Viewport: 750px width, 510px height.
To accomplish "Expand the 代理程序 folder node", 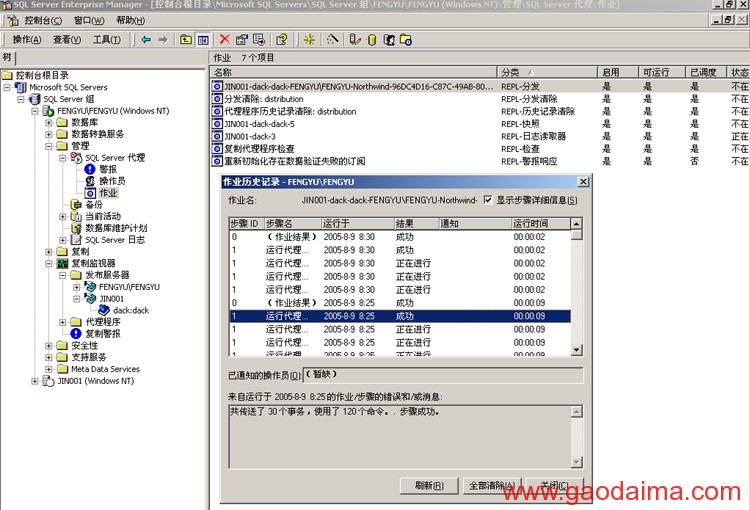I will [x=63, y=322].
